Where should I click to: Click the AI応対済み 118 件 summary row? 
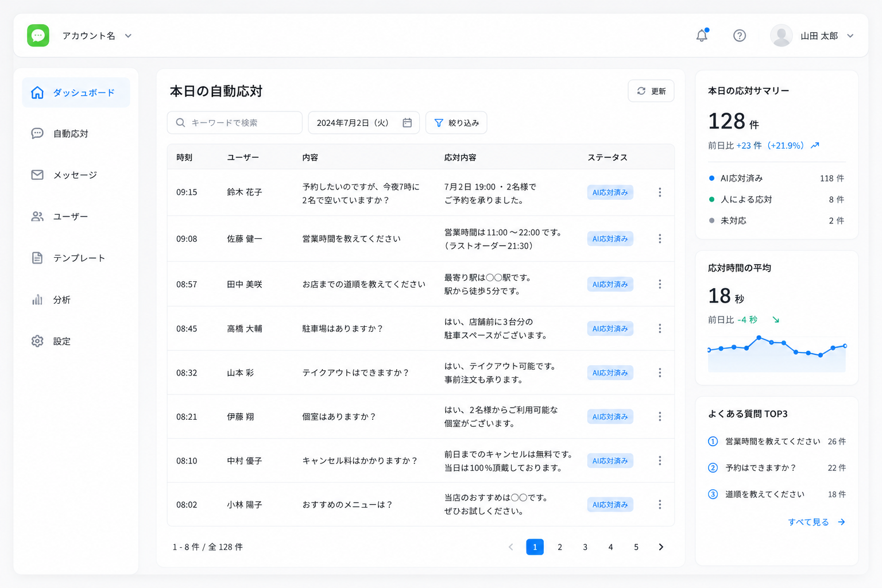[x=776, y=179]
